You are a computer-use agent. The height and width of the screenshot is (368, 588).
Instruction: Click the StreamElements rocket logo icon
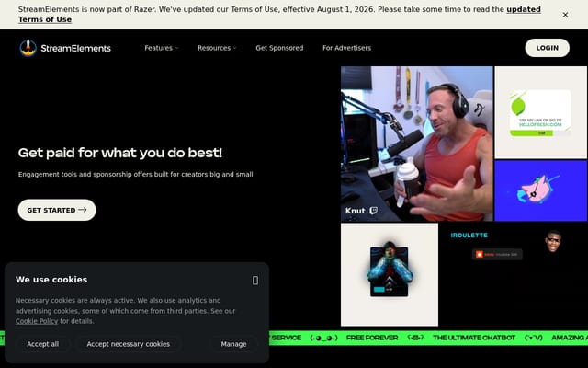coord(28,48)
